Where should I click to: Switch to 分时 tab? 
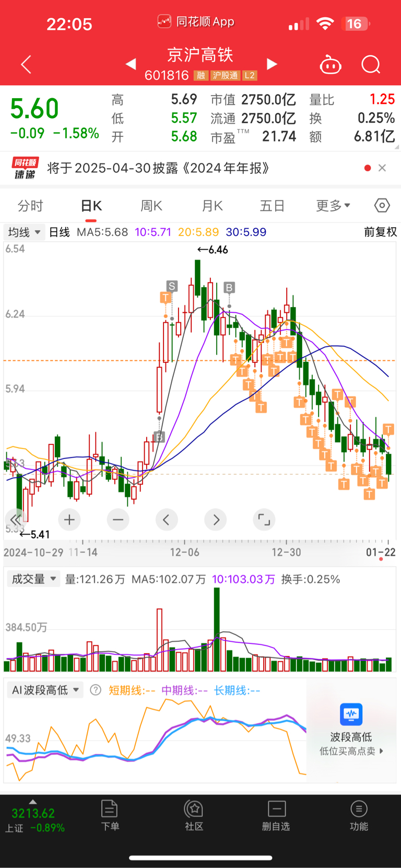point(30,205)
